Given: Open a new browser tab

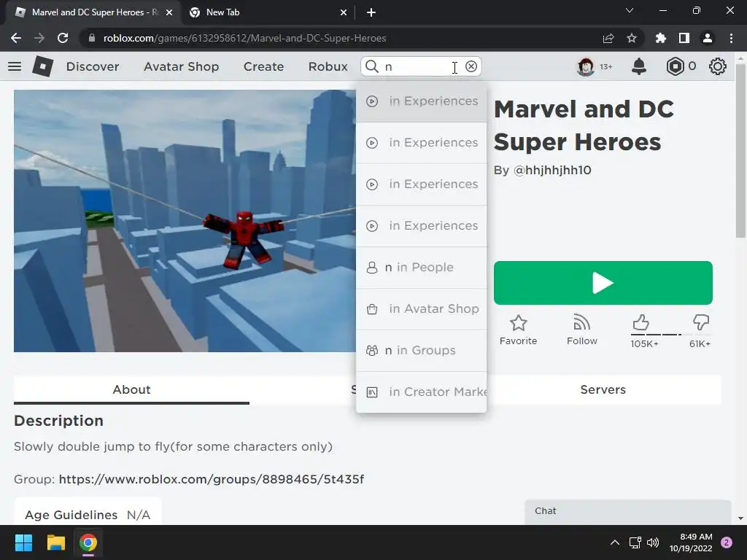Looking at the screenshot, I should [x=371, y=12].
